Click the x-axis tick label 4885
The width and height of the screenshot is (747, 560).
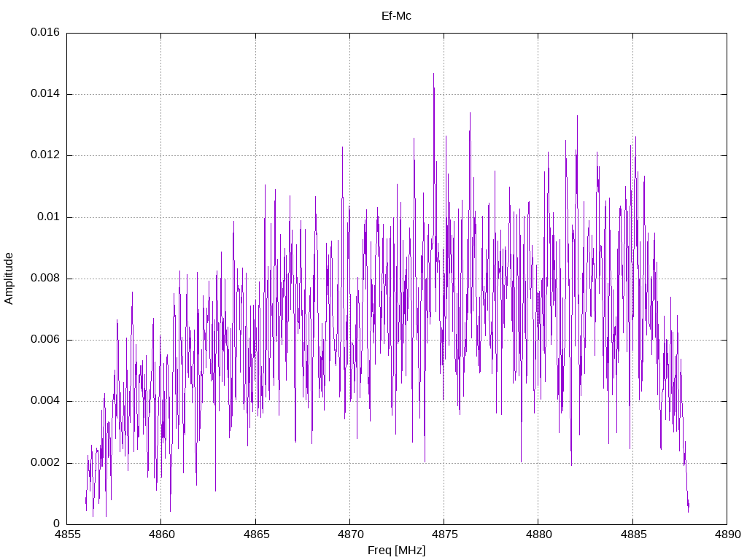click(x=633, y=534)
